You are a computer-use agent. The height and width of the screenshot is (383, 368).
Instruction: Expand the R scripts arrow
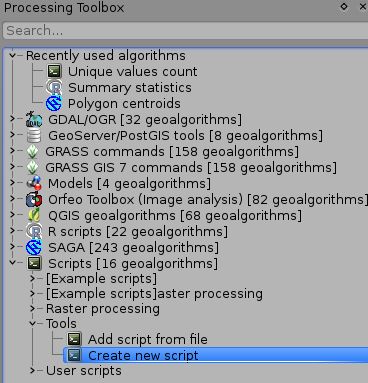(12, 231)
